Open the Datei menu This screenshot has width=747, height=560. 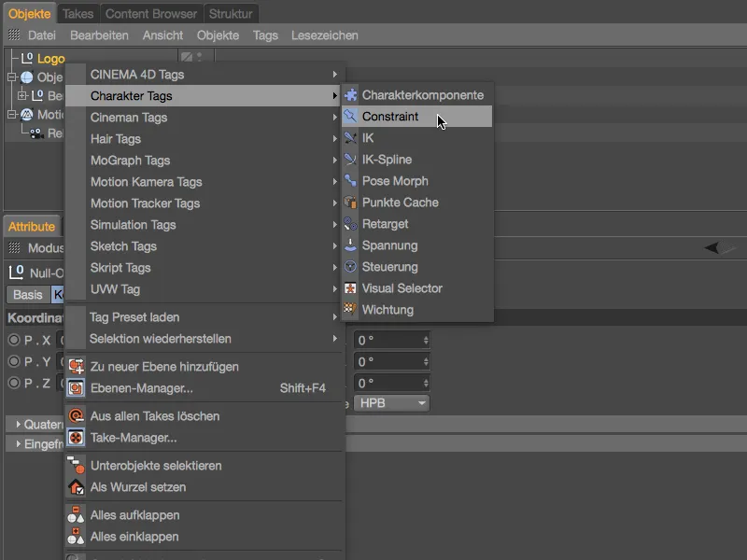41,35
